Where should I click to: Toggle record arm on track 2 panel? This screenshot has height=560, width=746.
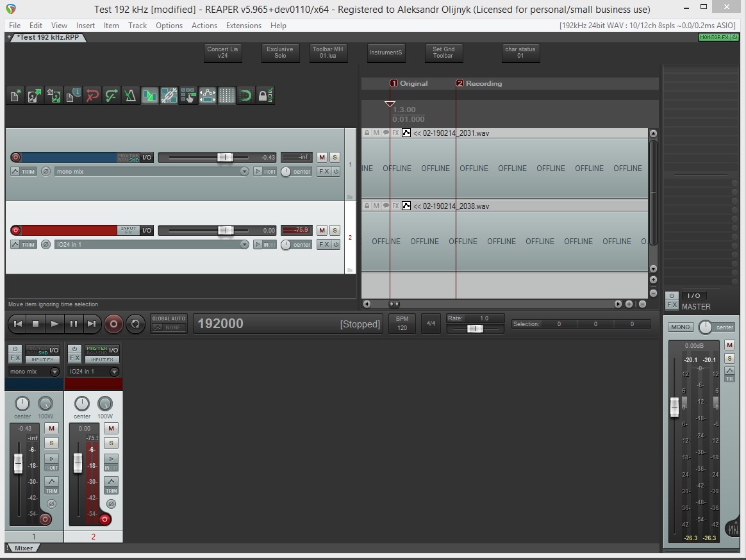tap(15, 230)
